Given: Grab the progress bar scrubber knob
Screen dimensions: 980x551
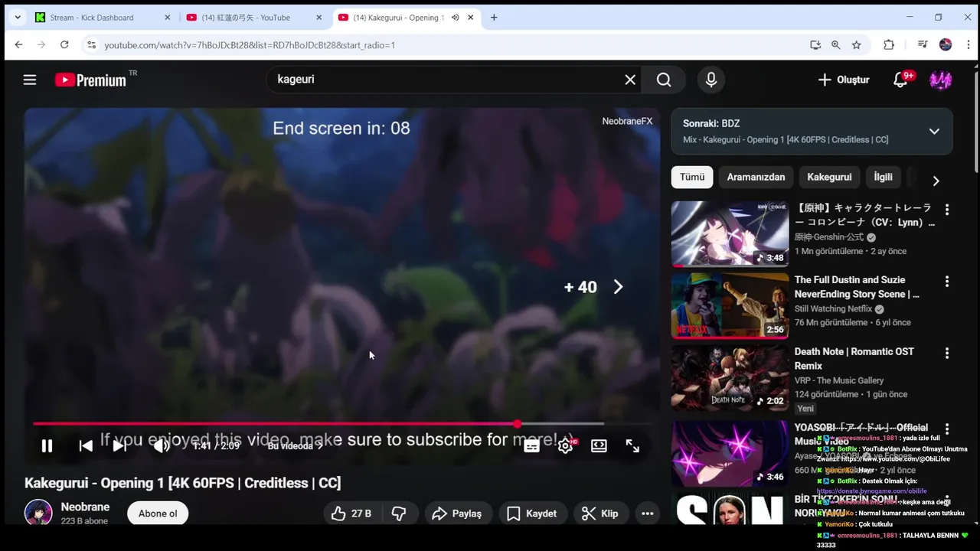Looking at the screenshot, I should tap(518, 423).
